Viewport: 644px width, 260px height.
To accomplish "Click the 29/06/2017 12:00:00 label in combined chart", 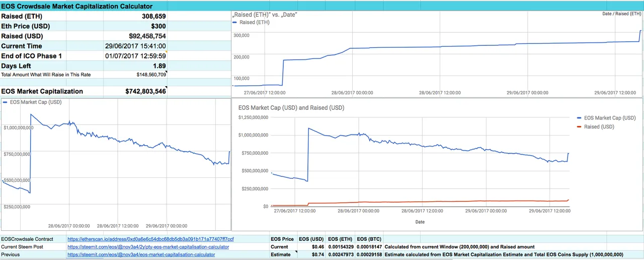I will click(x=550, y=211).
